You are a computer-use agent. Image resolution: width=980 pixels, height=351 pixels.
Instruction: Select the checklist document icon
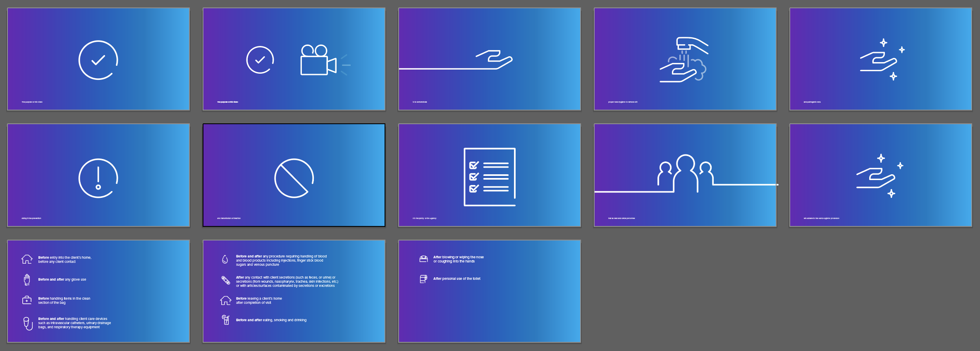[x=490, y=177]
